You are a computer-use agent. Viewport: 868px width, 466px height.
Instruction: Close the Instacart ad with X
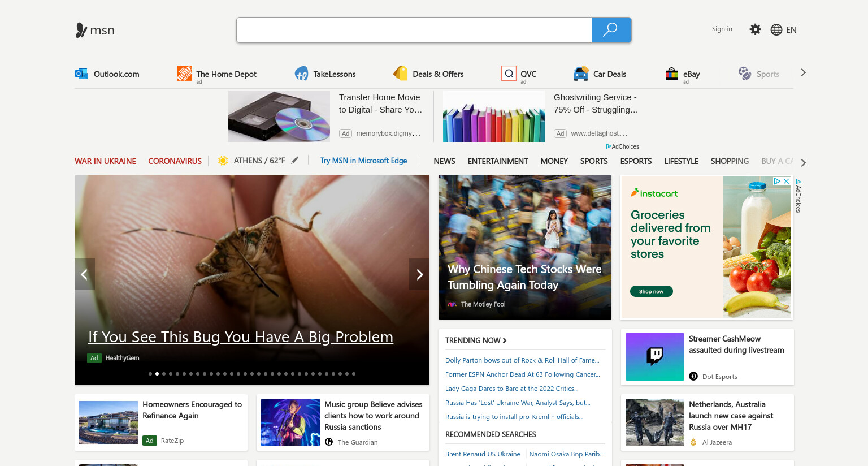(x=786, y=182)
